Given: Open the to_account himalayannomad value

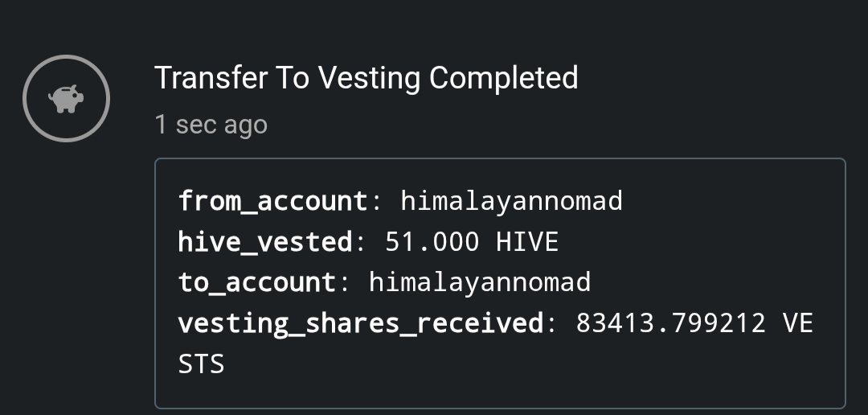Looking at the screenshot, I should coord(480,282).
